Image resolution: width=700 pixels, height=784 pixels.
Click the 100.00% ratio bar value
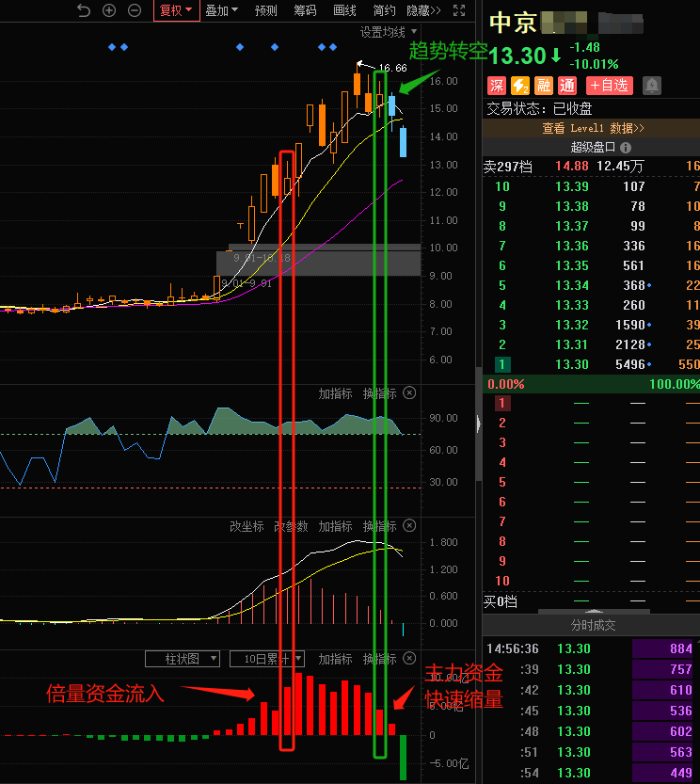tap(674, 384)
